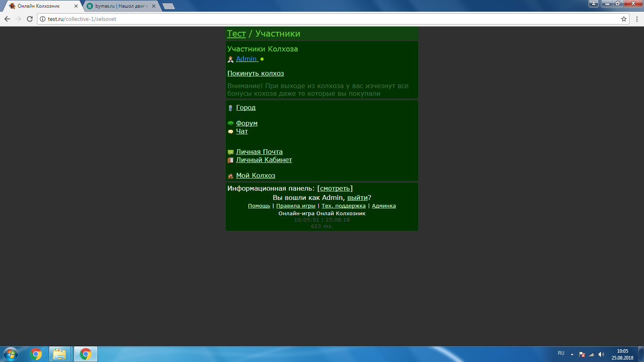Viewport: 644px width, 362px height.
Task: Click the Мой Колхоз icon
Action: 231,176
